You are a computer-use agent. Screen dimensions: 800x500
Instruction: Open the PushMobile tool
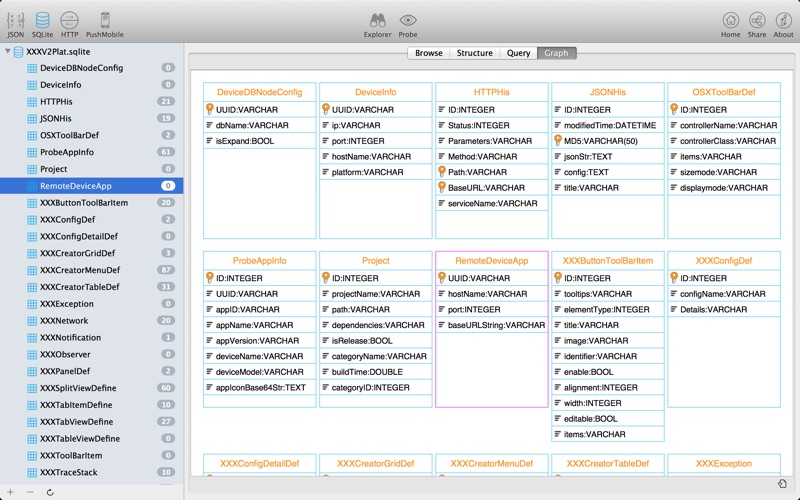click(105, 24)
